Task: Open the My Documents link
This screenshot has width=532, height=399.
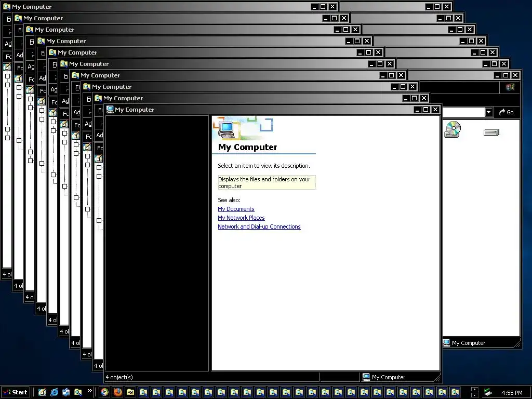Action: pyautogui.click(x=236, y=209)
